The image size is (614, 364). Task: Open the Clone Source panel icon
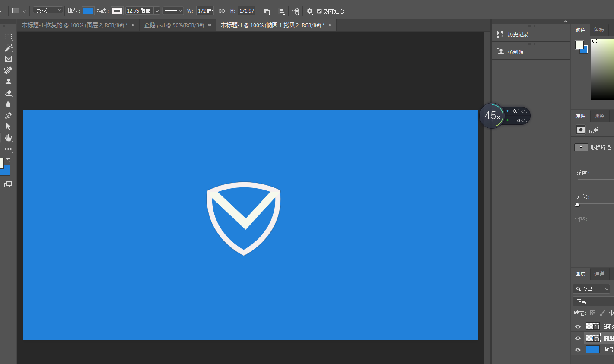click(500, 52)
